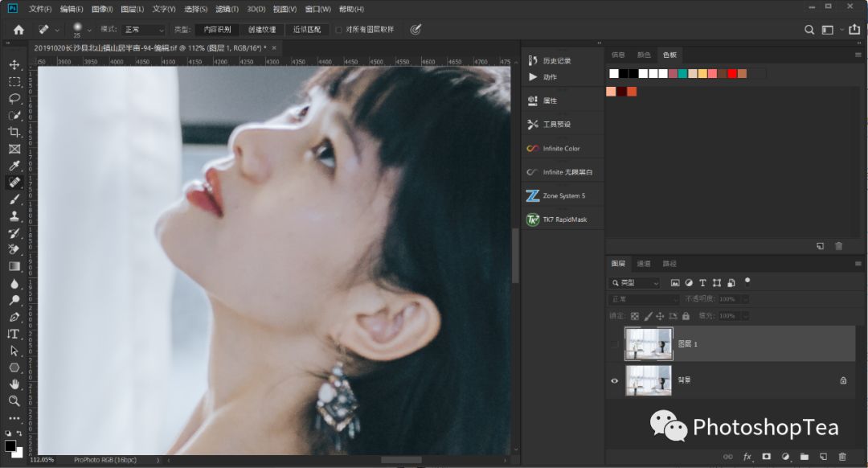Select 近似匹配 type button
The width and height of the screenshot is (868, 468).
pos(307,30)
